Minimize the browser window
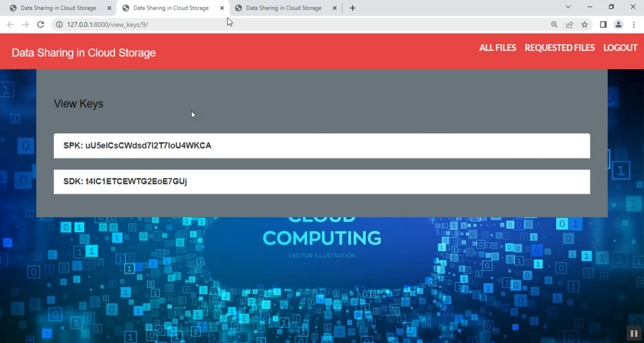The width and height of the screenshot is (644, 343). [x=589, y=7]
